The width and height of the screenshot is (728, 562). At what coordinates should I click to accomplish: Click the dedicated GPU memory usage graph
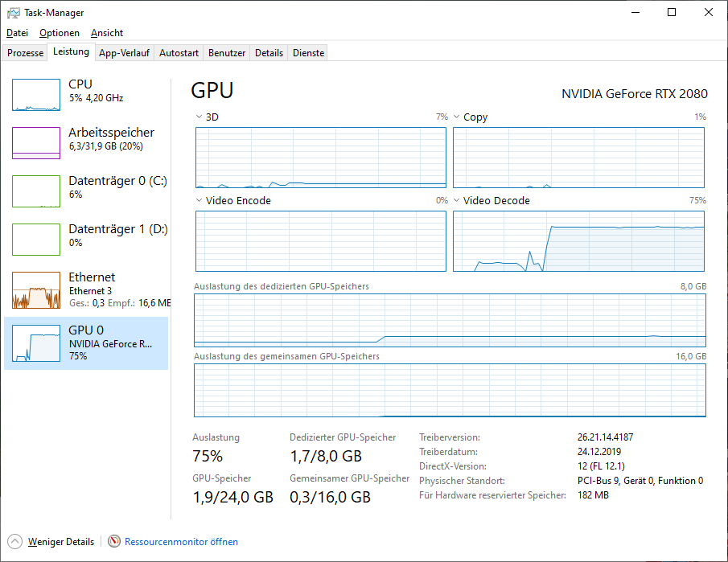[450, 322]
